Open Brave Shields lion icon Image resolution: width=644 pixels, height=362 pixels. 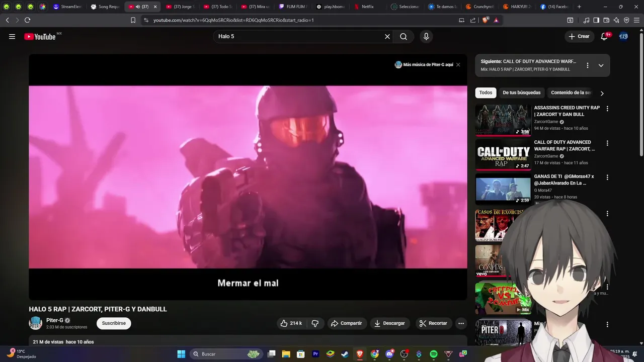pos(485,20)
